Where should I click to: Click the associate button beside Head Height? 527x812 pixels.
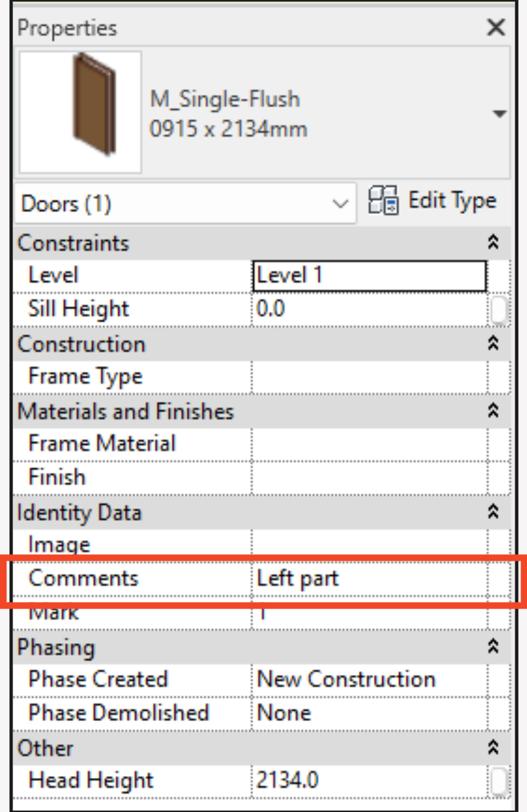[500, 781]
